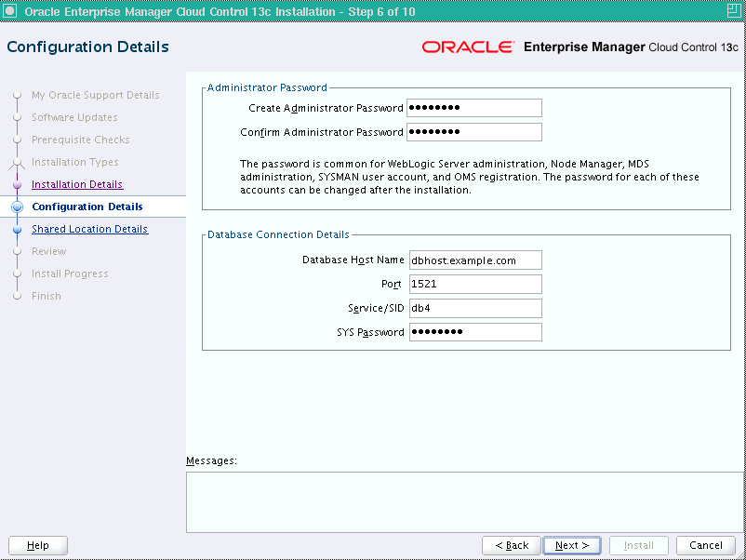Click the disabled Install button
The width and height of the screenshot is (746, 560).
click(x=638, y=545)
